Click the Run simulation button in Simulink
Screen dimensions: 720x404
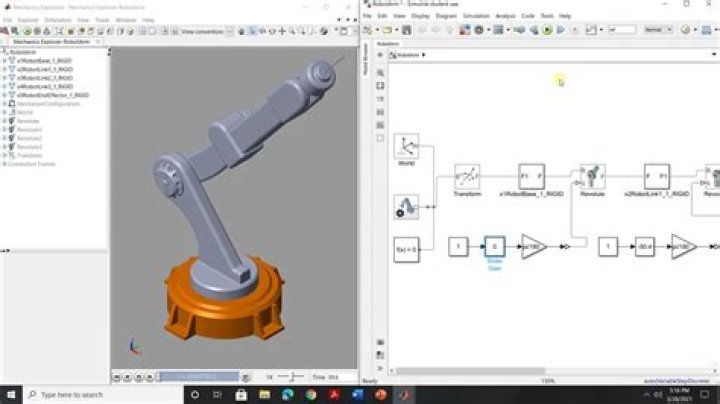547,30
